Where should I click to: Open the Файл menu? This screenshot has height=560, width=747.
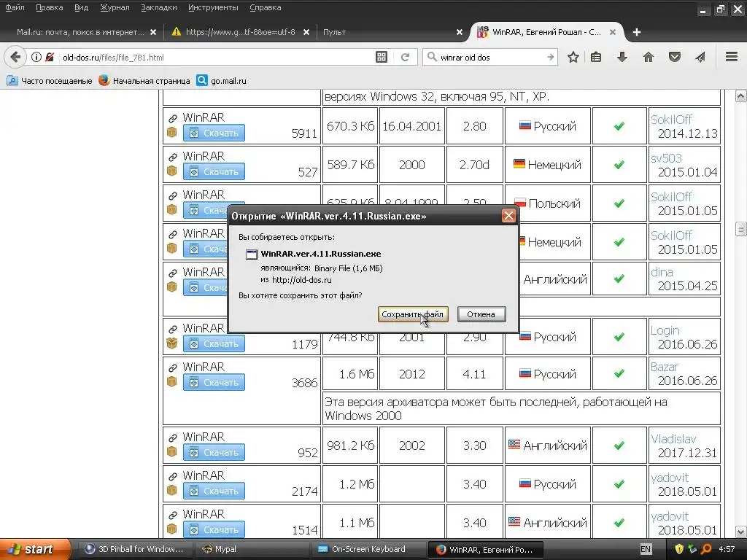click(x=15, y=7)
